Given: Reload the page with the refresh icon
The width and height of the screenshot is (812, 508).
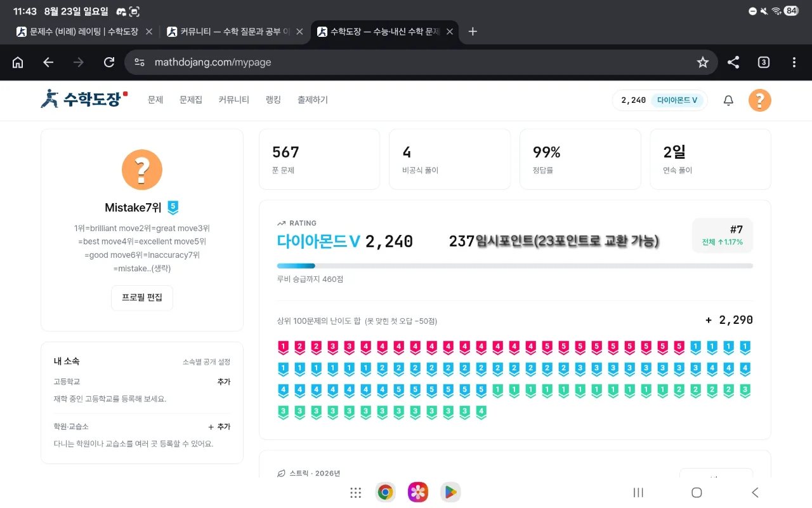Looking at the screenshot, I should click(x=109, y=62).
